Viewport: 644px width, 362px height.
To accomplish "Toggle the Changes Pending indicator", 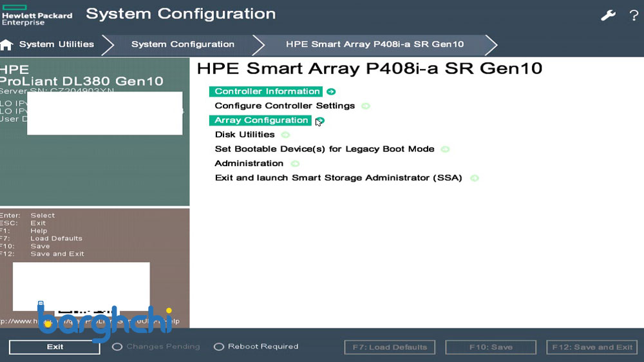I will 117,347.
